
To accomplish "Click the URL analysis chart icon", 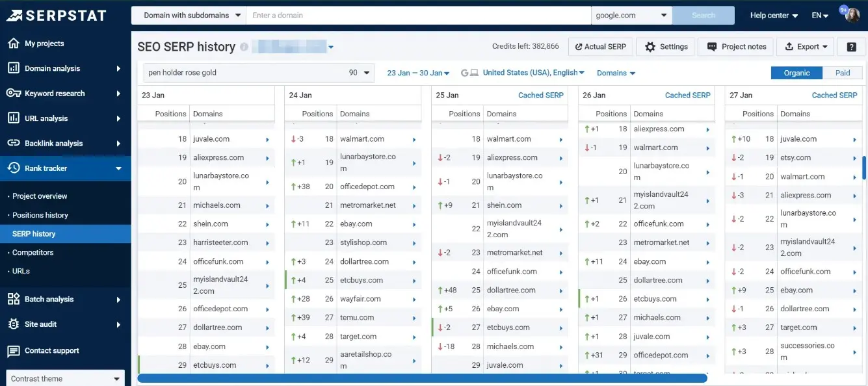I will (x=13, y=118).
